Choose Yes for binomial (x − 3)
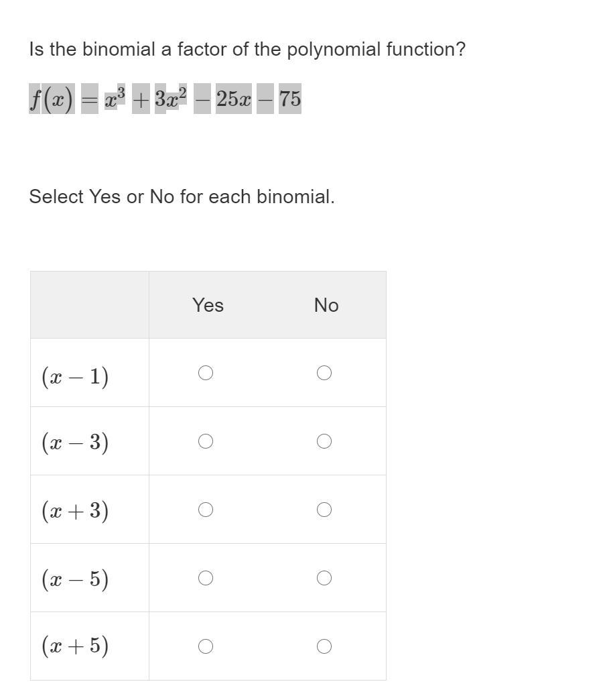The width and height of the screenshot is (609, 700). click(206, 441)
